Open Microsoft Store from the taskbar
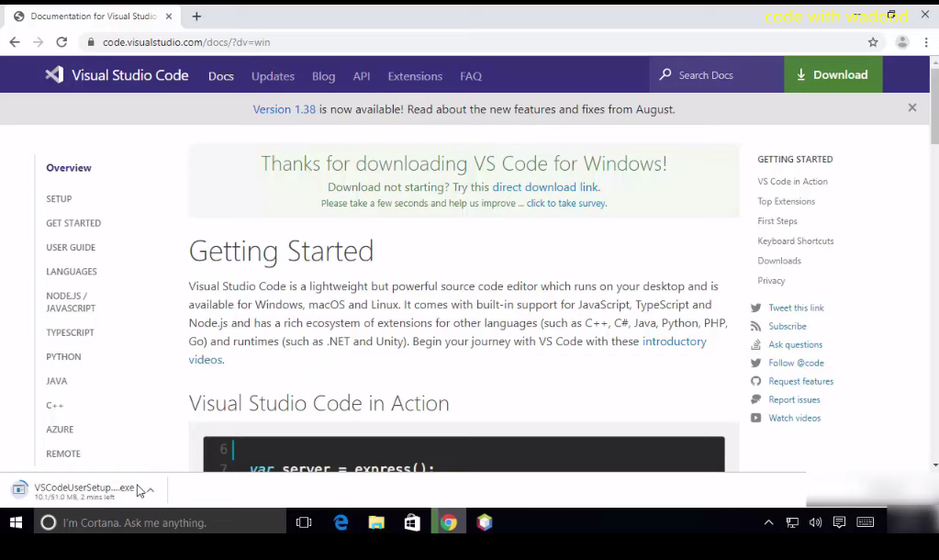Screen dimensions: 939x560 (x=412, y=523)
